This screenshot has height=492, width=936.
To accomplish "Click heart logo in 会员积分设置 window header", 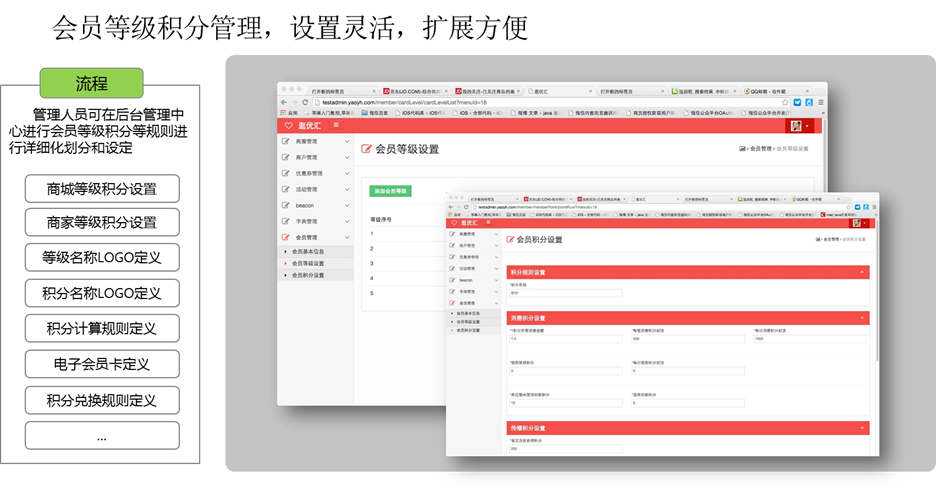I will [454, 223].
